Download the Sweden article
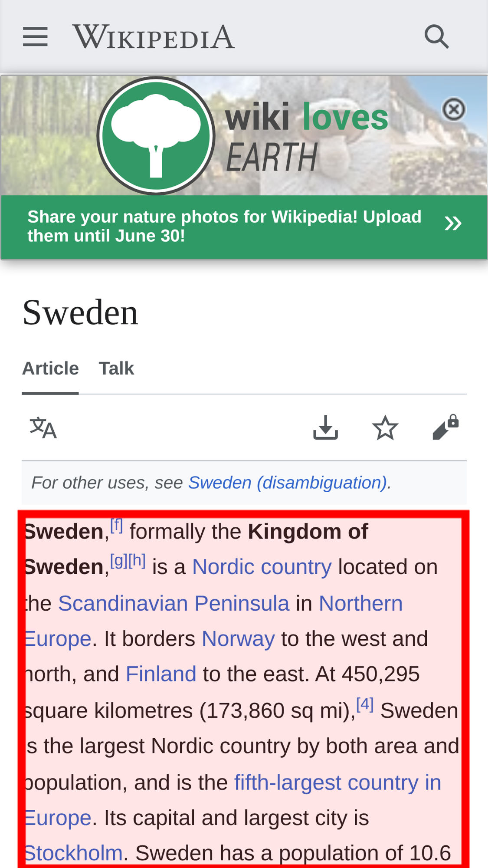Screen dimensions: 488x868 tap(325, 427)
